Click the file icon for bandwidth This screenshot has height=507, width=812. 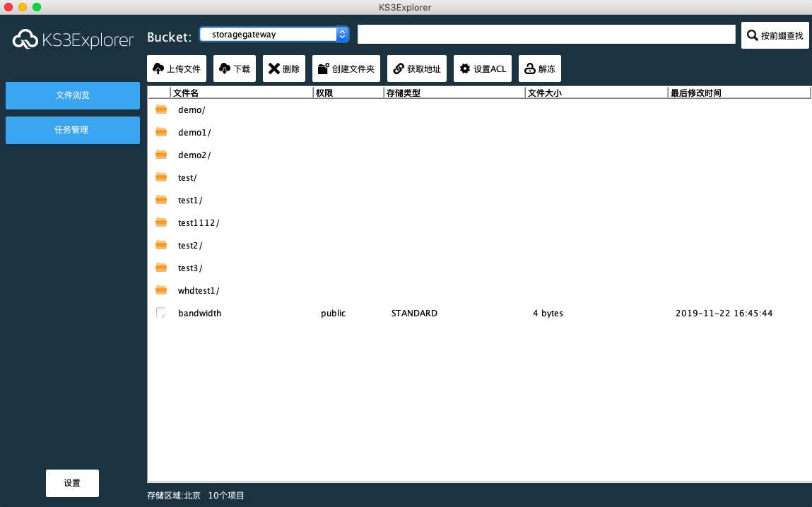[161, 313]
